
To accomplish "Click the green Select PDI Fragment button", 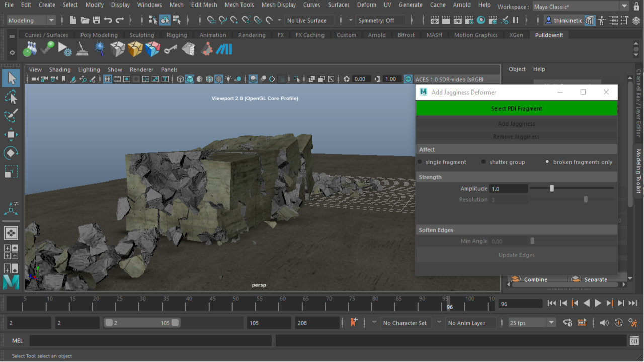I will (516, 108).
